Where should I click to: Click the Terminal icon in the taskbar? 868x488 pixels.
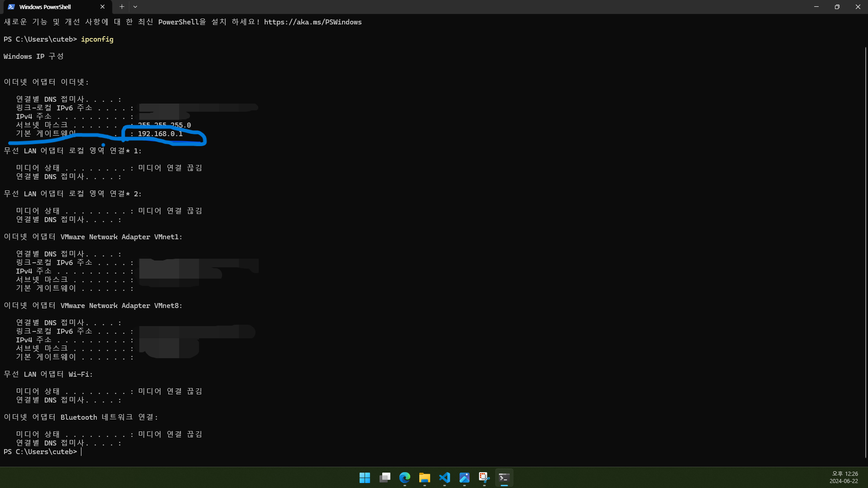pyautogui.click(x=504, y=478)
